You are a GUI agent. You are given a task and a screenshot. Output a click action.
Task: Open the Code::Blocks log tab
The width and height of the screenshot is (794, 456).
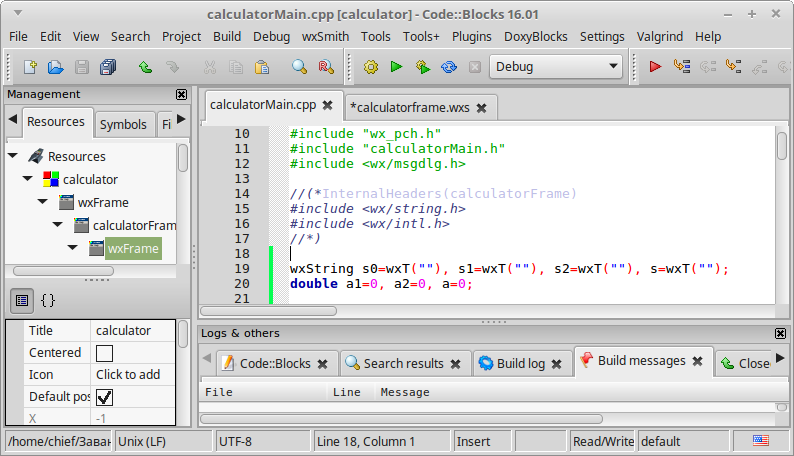click(275, 364)
